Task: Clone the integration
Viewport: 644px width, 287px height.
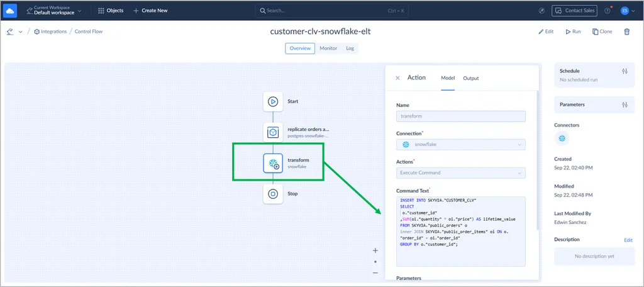Action: click(602, 31)
